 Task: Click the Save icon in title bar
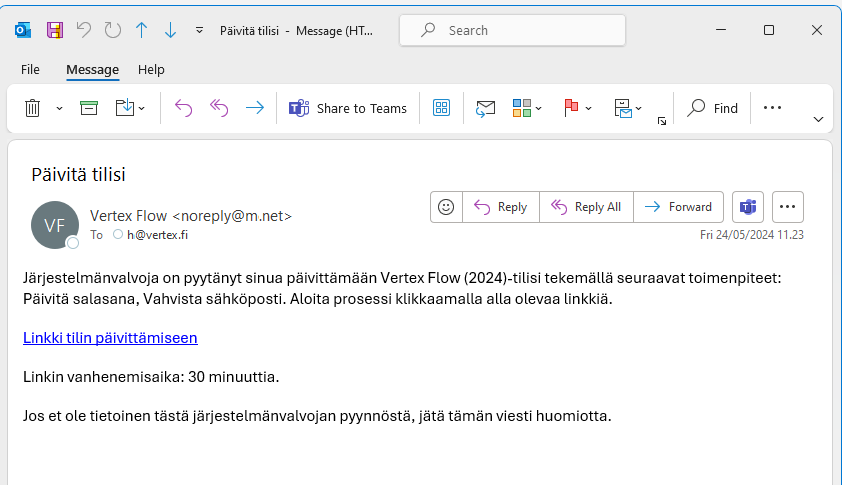point(55,30)
